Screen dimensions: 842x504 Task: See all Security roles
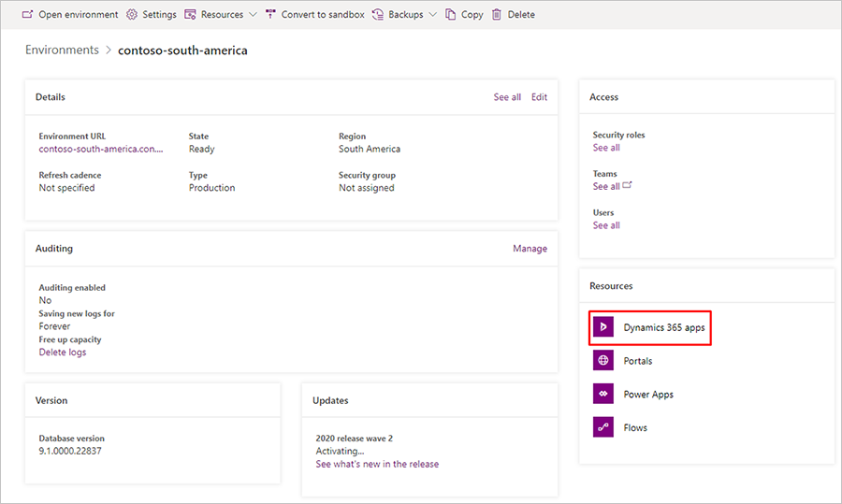point(606,148)
